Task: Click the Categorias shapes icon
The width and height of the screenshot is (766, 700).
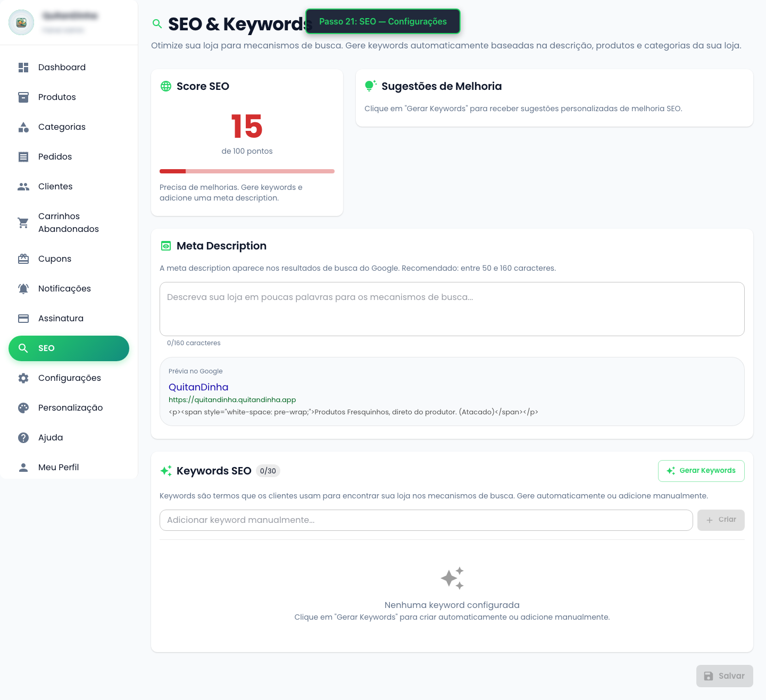Action: click(x=23, y=127)
